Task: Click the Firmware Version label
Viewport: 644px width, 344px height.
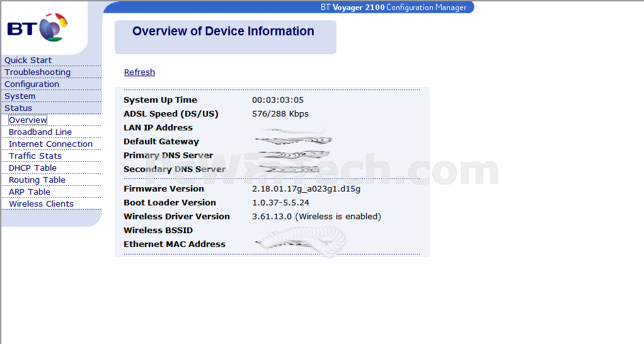Action: point(164,189)
